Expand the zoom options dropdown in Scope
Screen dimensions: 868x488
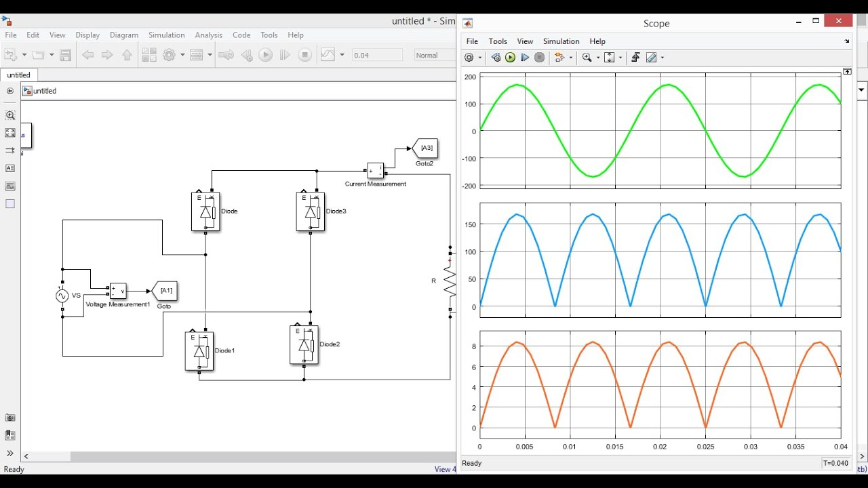tap(597, 58)
